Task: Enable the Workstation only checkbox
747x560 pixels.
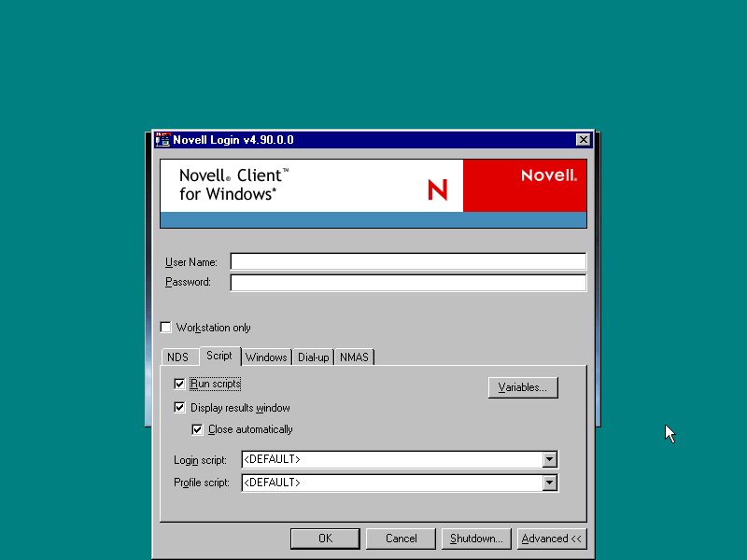Action: [x=166, y=328]
